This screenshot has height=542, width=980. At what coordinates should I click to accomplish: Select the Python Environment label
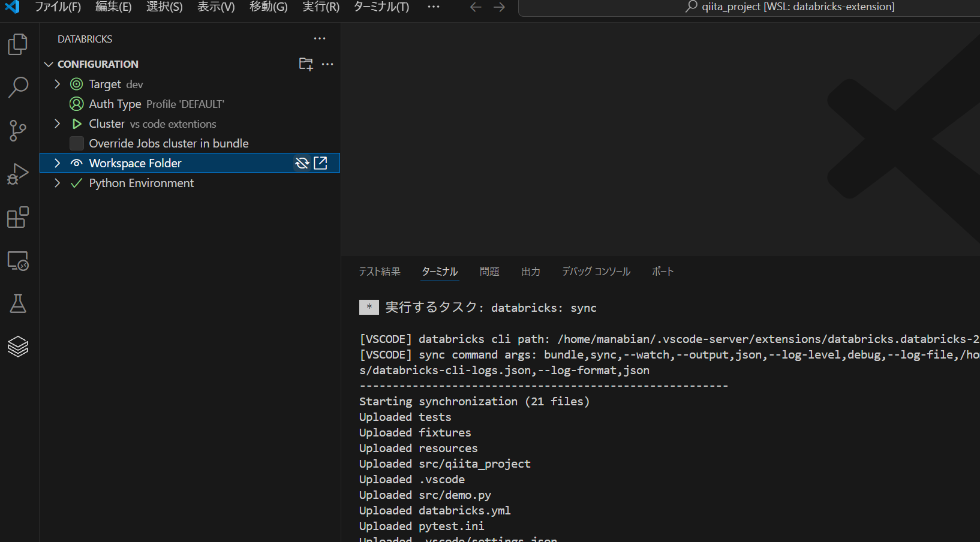(x=142, y=183)
